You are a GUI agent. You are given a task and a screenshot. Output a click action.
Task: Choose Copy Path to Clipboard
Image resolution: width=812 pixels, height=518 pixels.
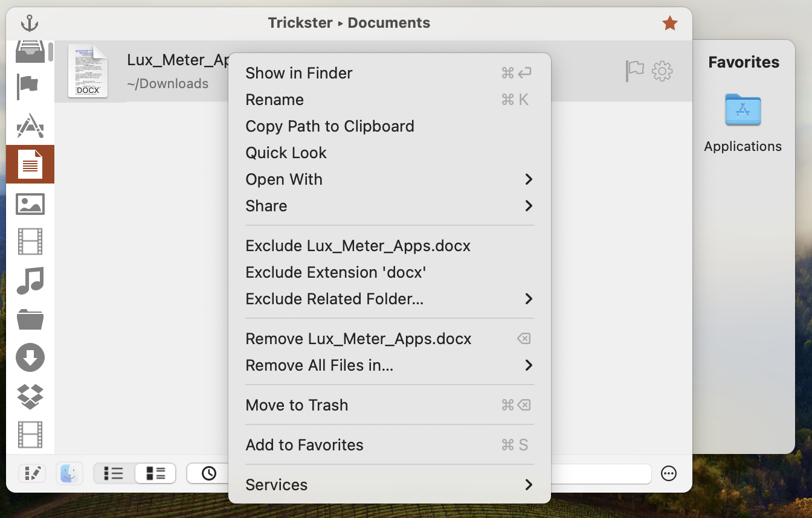tap(390, 126)
